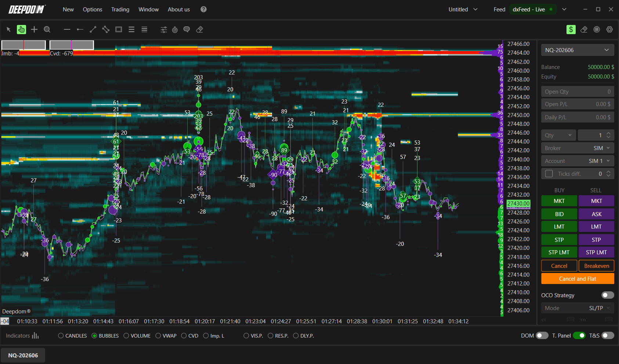Click the Breakeven button
Image resolution: width=619 pixels, height=364 pixels.
597,266
